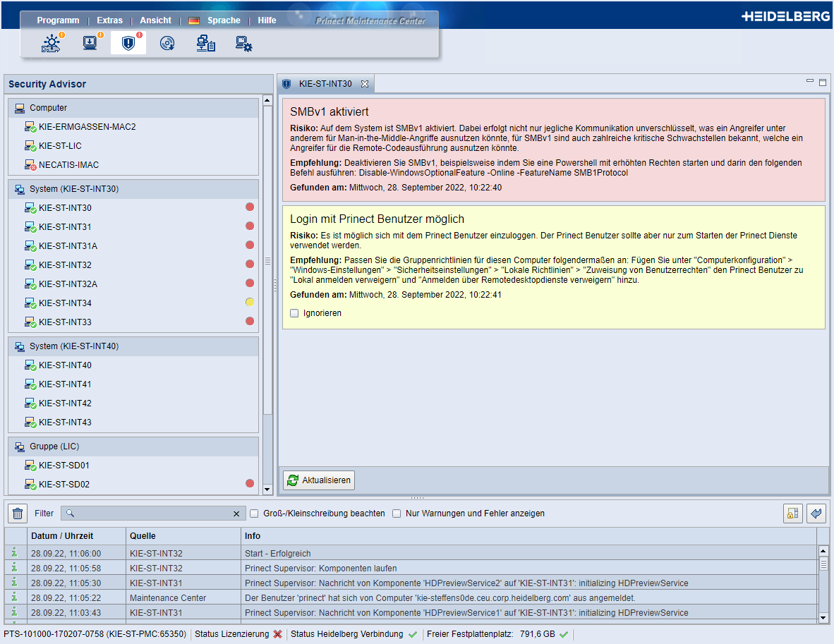Select KIE-ST-INT40 in the tree
This screenshot has height=644, width=834.
65,365
